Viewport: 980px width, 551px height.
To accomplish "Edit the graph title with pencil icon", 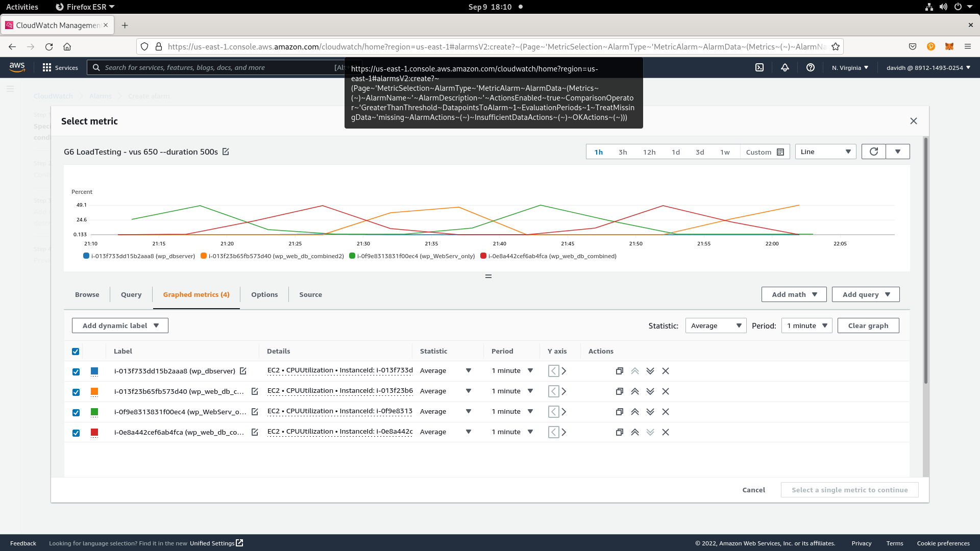I will pos(226,152).
